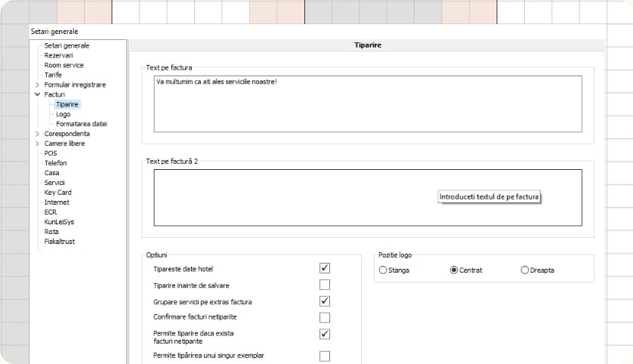Enable Confirmare facturi netiparite checkbox

325,318
